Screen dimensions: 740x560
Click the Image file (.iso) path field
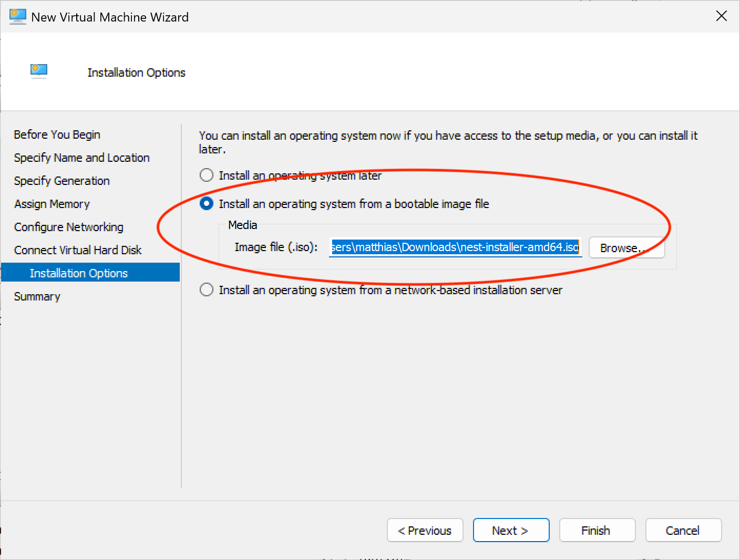click(x=456, y=247)
